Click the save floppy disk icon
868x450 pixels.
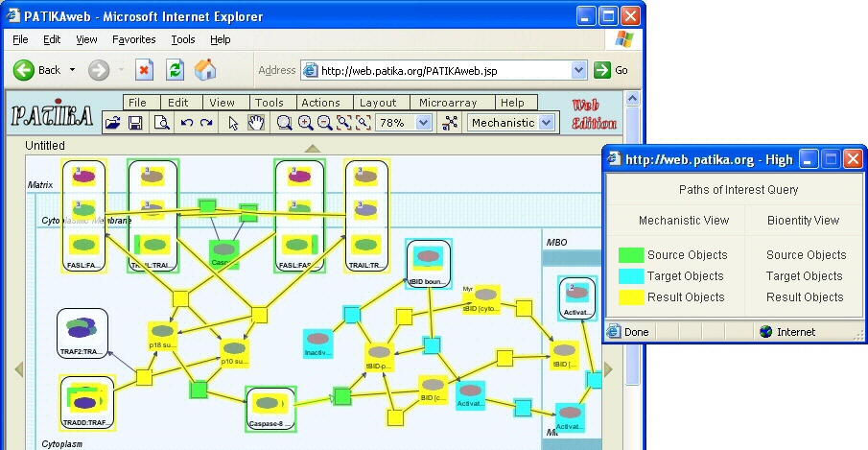(x=135, y=123)
